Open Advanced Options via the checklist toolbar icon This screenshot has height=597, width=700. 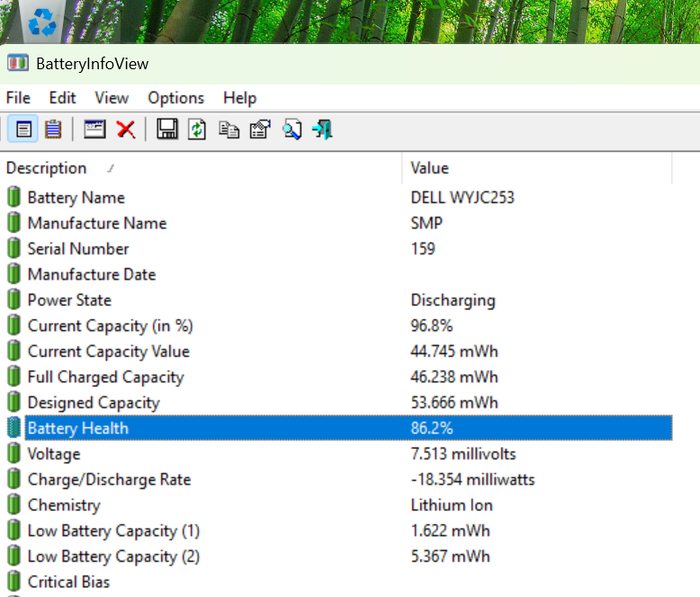[x=260, y=129]
